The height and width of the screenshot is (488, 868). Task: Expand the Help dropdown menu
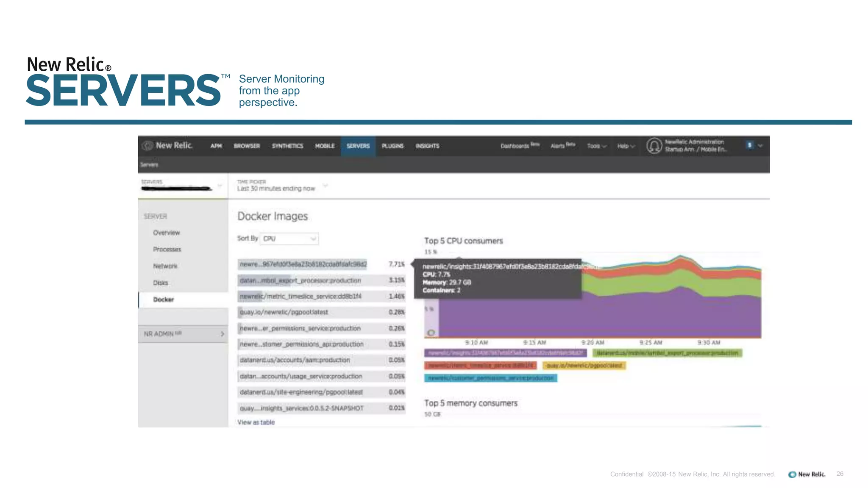626,146
